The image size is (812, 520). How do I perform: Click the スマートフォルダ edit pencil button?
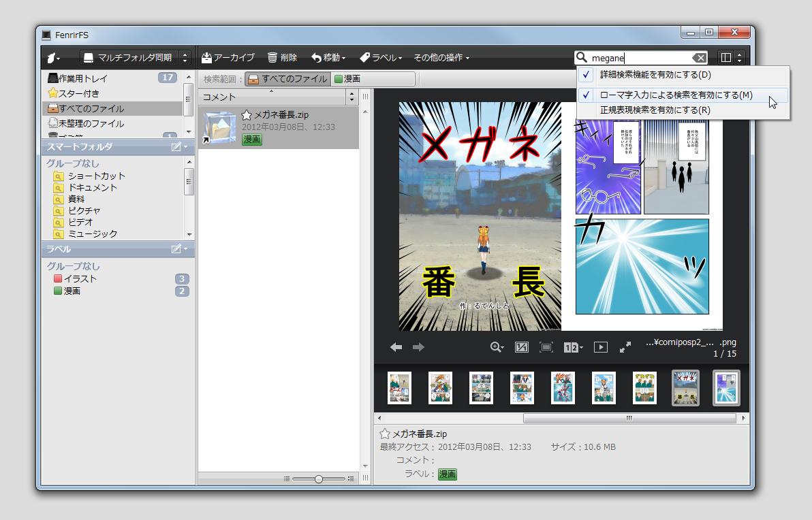(x=176, y=147)
